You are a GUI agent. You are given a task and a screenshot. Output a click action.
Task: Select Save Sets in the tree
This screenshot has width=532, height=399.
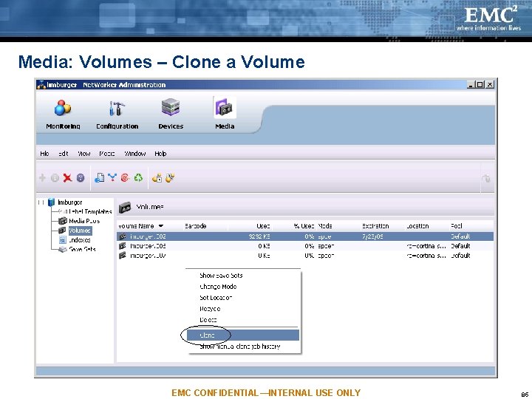tap(82, 249)
